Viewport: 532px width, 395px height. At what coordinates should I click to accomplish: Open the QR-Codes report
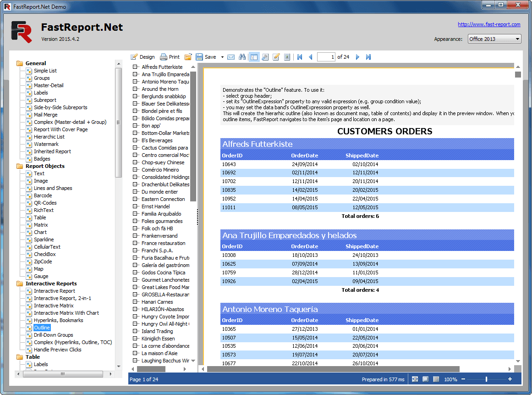(x=45, y=203)
